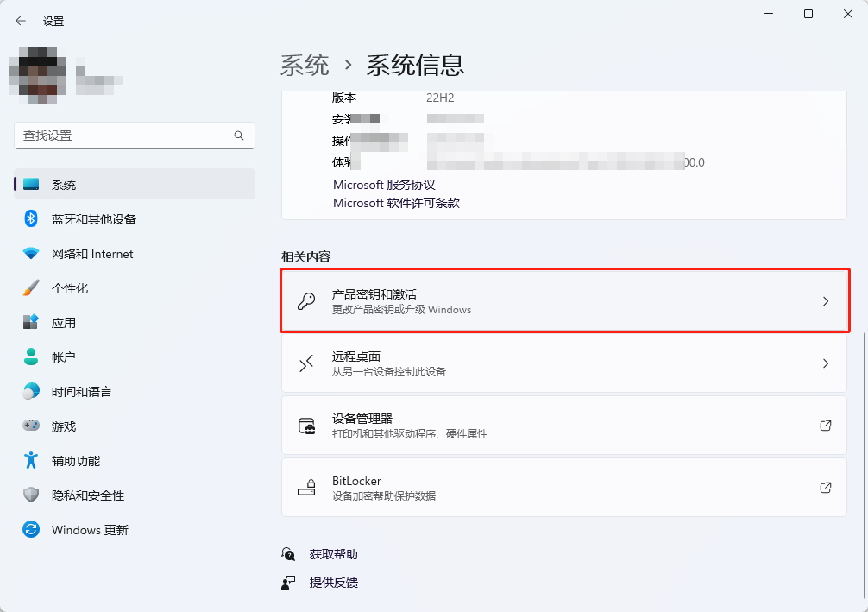The height and width of the screenshot is (612, 868).
Task: Select 蓝牙和其他设备 icon in sidebar
Action: (x=31, y=219)
